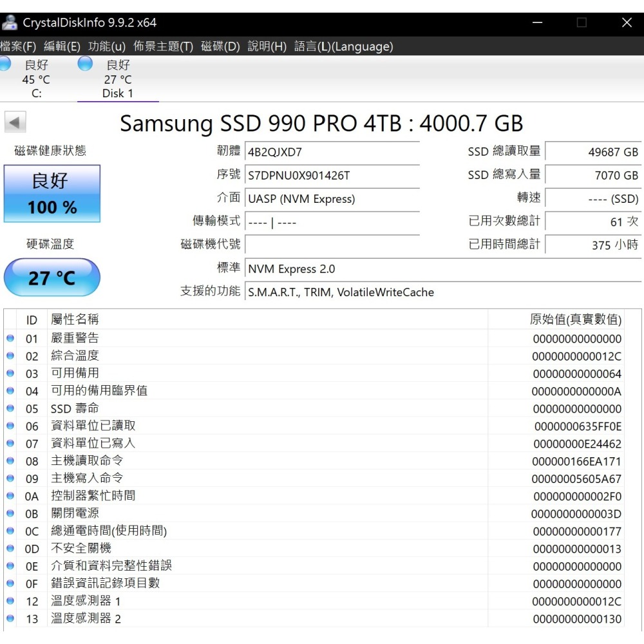The image size is (644, 644).
Task: Click status dot for attribute 02 綜合溫度
Action: tap(10, 355)
